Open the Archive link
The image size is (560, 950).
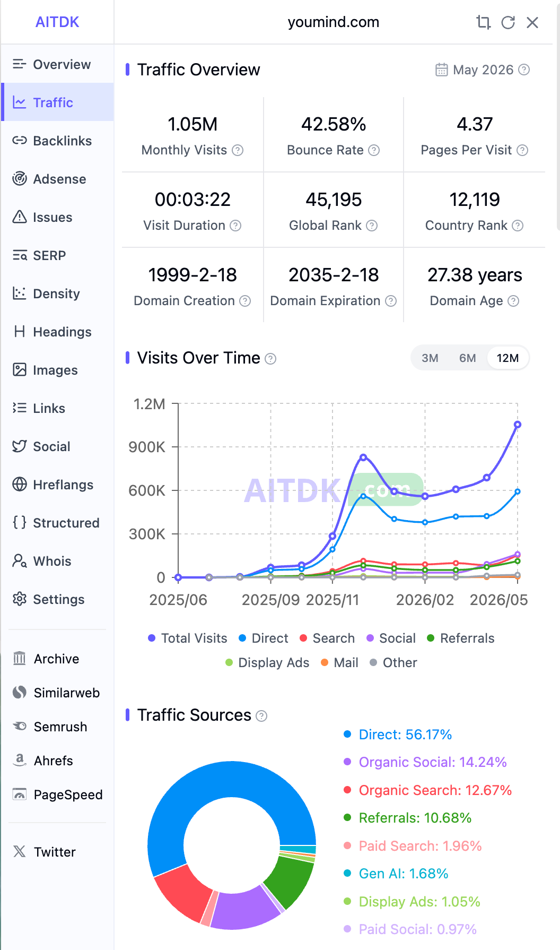click(57, 659)
